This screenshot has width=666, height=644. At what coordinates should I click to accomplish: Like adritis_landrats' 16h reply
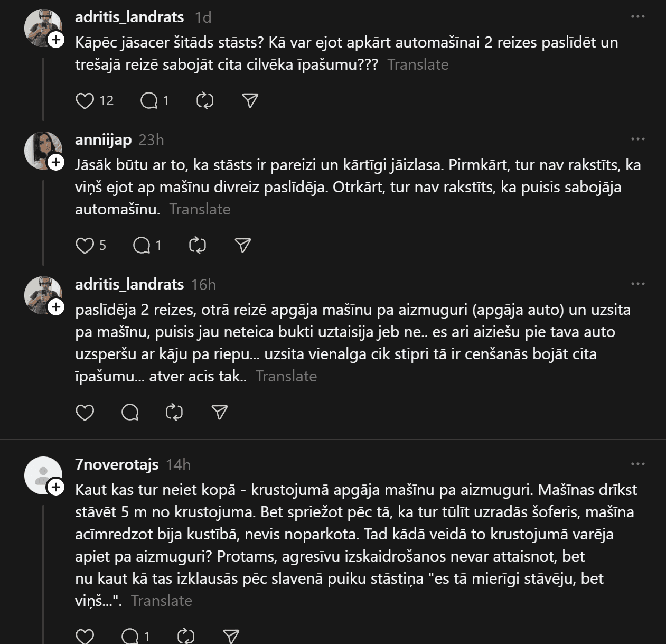pyautogui.click(x=85, y=412)
